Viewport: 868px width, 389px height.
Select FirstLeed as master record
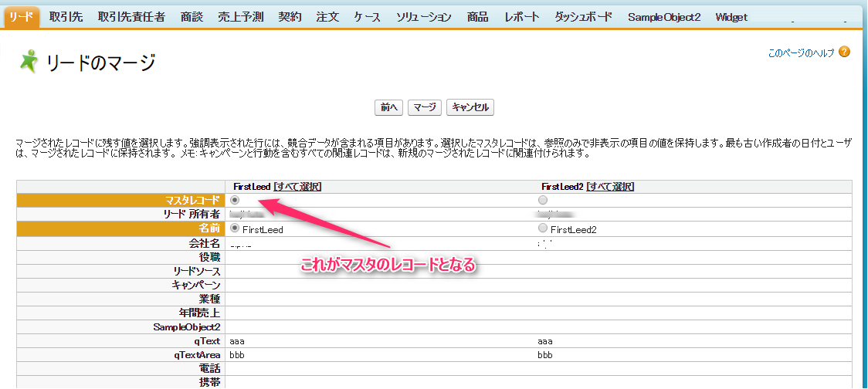(235, 200)
